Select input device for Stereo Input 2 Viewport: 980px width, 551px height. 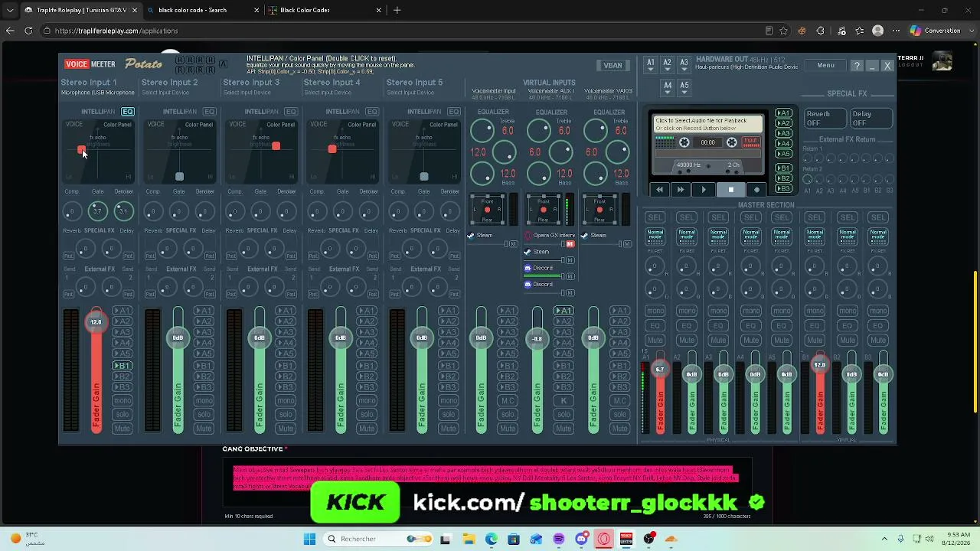pos(165,93)
